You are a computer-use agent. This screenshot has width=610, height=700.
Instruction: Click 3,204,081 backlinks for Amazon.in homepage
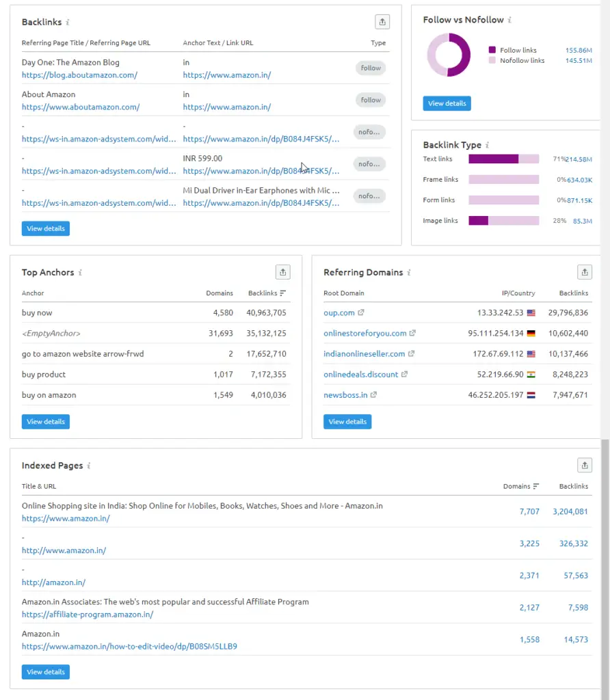(570, 511)
